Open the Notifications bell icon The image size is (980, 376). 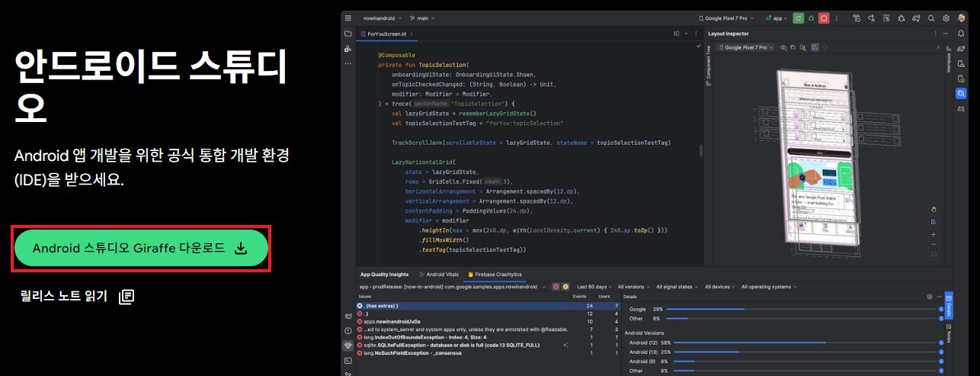[962, 34]
